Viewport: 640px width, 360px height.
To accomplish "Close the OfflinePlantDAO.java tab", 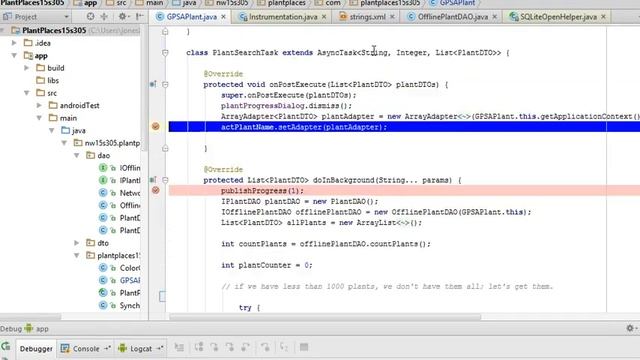I will tap(495, 17).
